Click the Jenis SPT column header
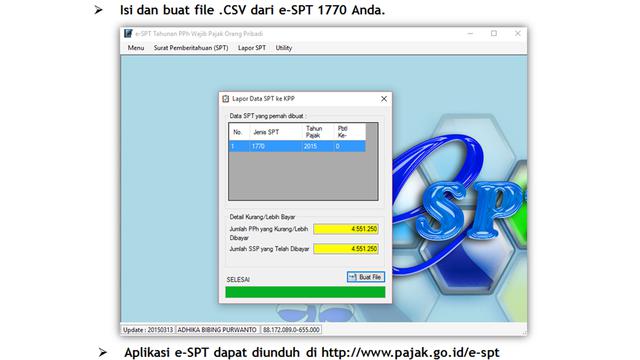 click(x=276, y=132)
